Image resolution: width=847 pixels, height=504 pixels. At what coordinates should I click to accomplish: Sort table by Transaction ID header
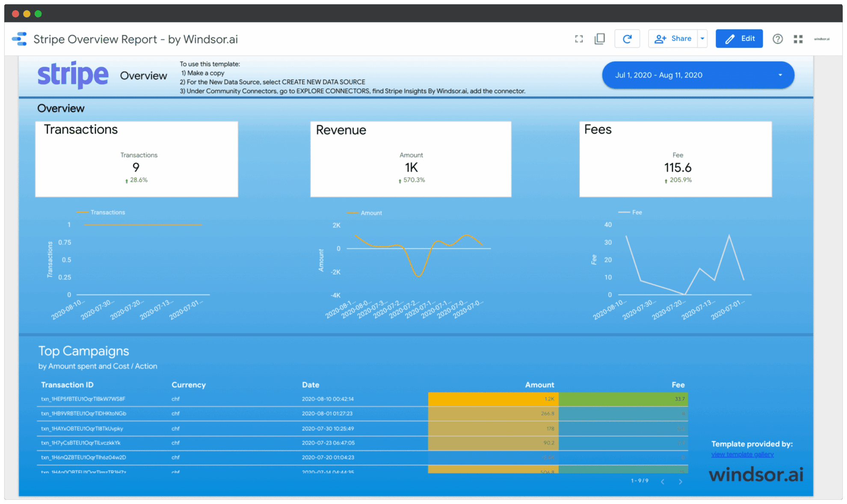coord(67,385)
